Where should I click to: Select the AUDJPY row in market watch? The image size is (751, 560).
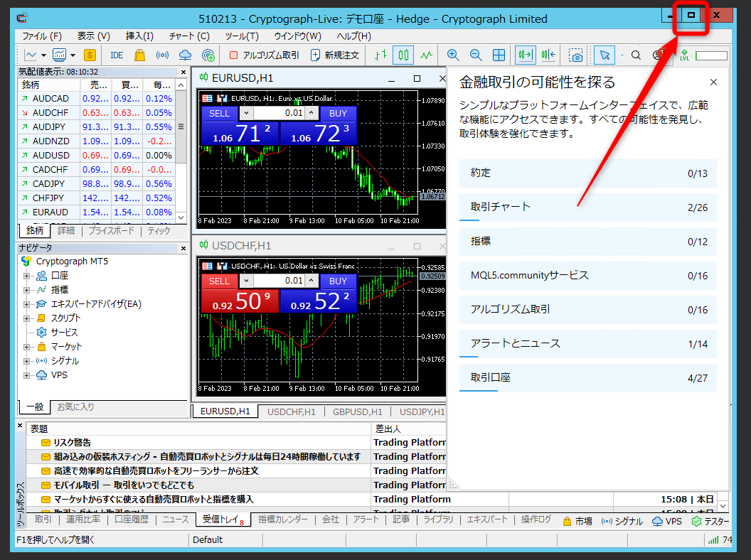96,126
